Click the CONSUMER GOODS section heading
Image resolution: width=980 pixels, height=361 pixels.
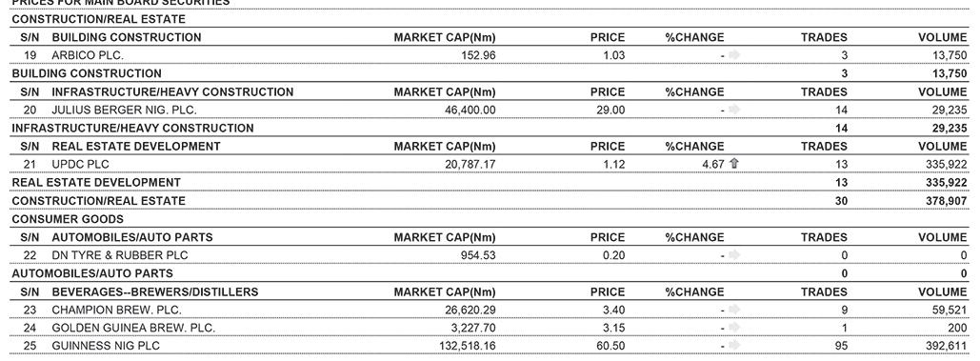click(x=68, y=219)
